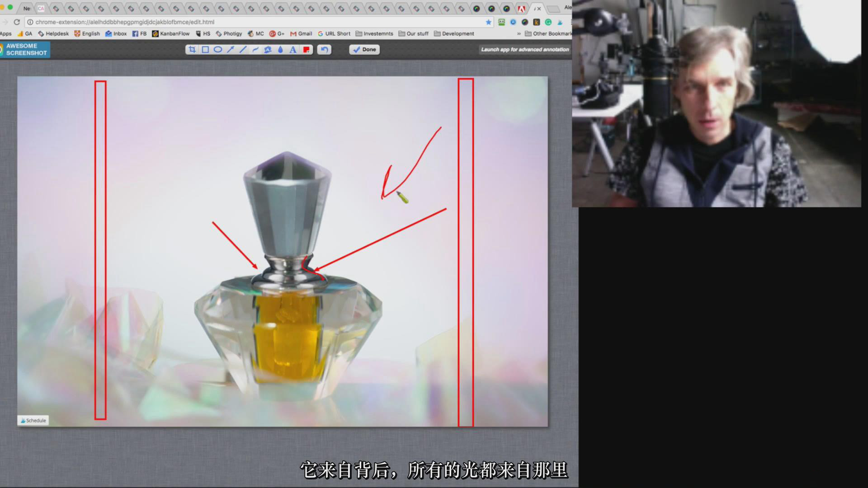Select the Text annotation tool
Viewport: 868px width, 488px height.
(x=293, y=50)
